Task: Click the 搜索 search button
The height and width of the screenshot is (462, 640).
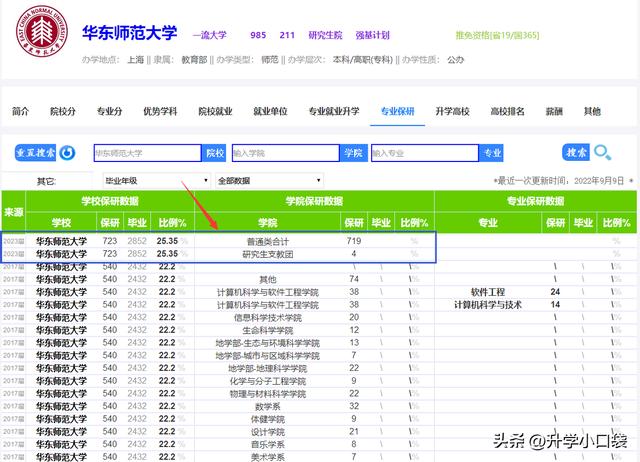Action: [576, 153]
